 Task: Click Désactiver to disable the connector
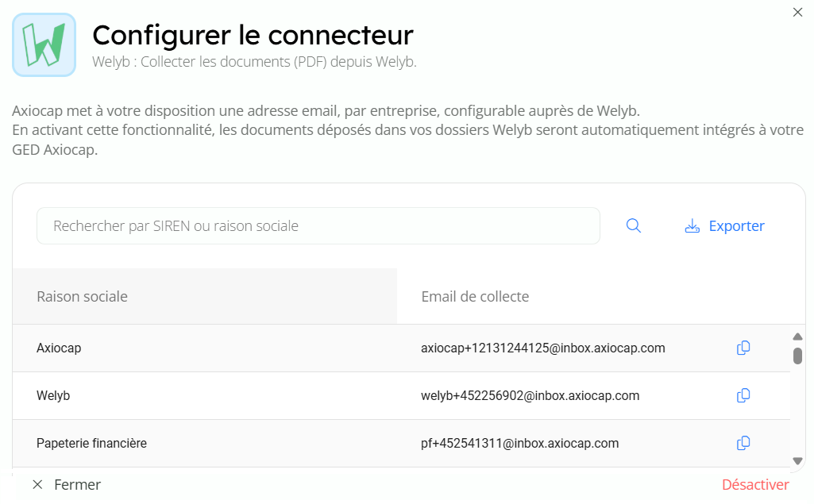coord(755,484)
